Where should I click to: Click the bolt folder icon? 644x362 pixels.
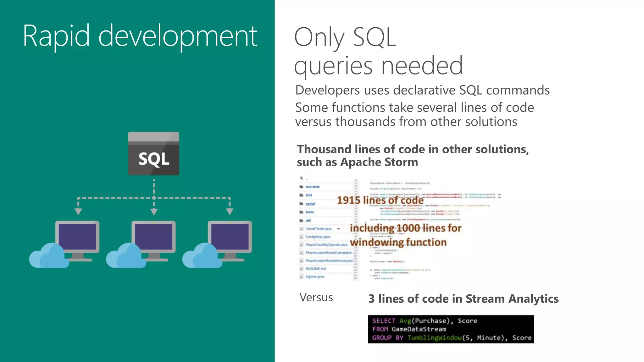tap(301, 195)
